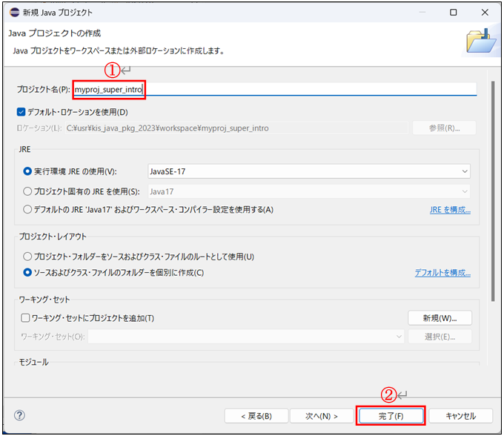Click the JRE を構成 link
Screen dimensions: 504x436
450,210
